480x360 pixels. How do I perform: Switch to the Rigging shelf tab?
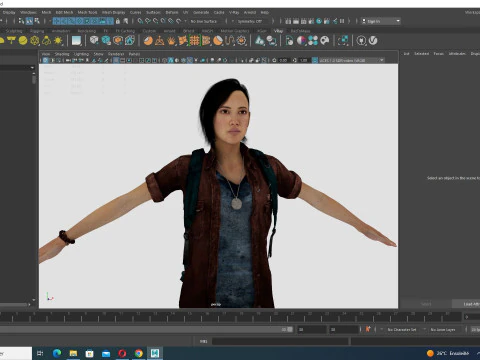(x=37, y=31)
